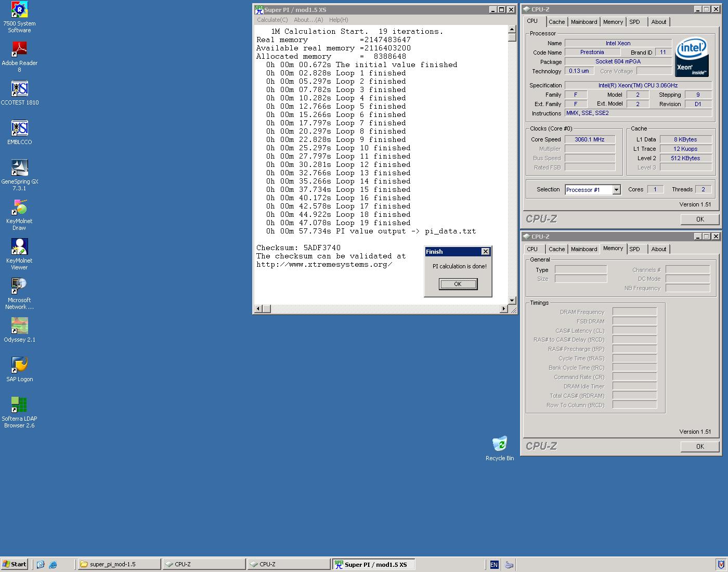Switch to Memory tab in upper CPU-Z
Image resolution: width=728 pixels, height=572 pixels.
point(613,22)
